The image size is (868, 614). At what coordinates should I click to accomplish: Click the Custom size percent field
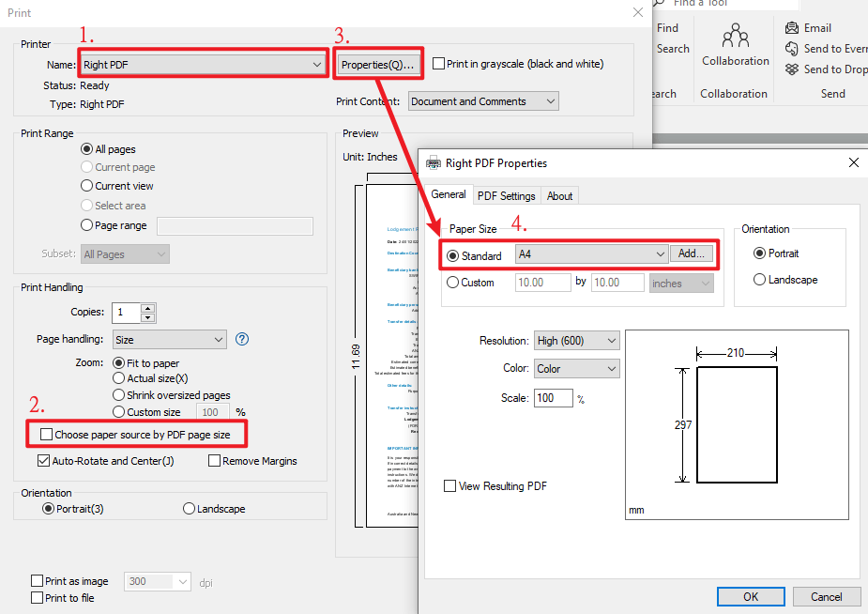pyautogui.click(x=213, y=412)
